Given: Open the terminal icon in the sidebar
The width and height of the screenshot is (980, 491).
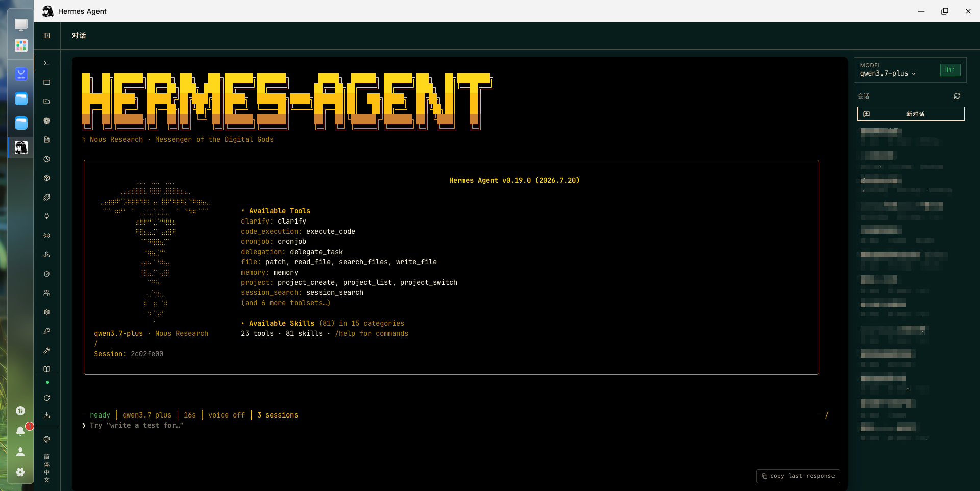Looking at the screenshot, I should tap(46, 63).
